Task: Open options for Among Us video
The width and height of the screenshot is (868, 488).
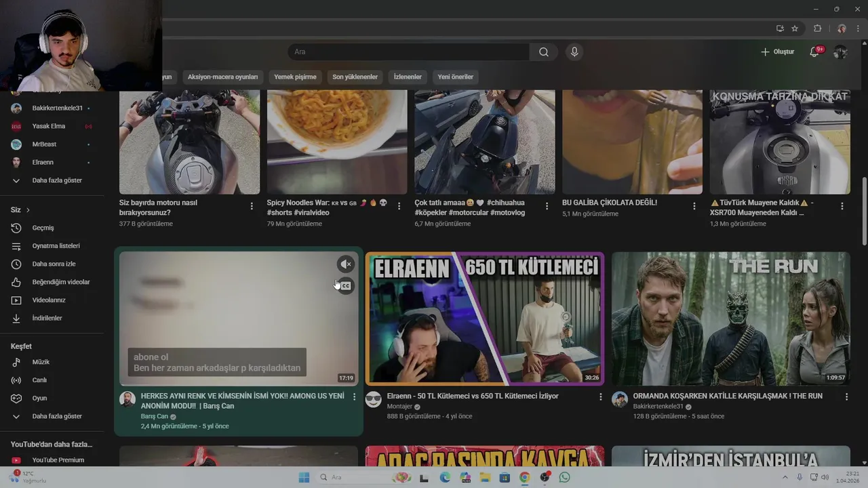Action: [x=354, y=396]
